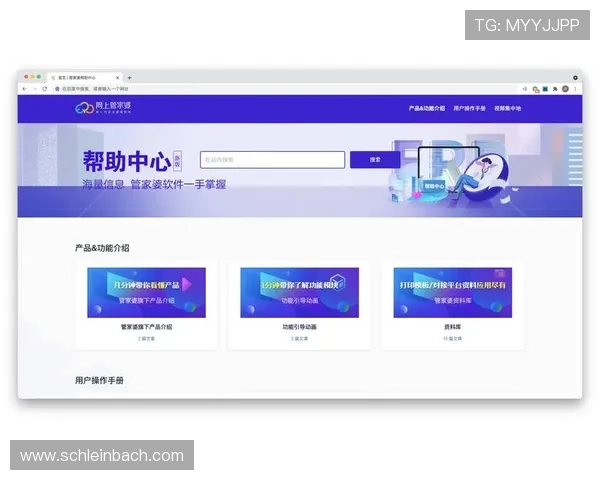
Task: Open the 用户操作手册 nav menu item
Action: pyautogui.click(x=470, y=108)
